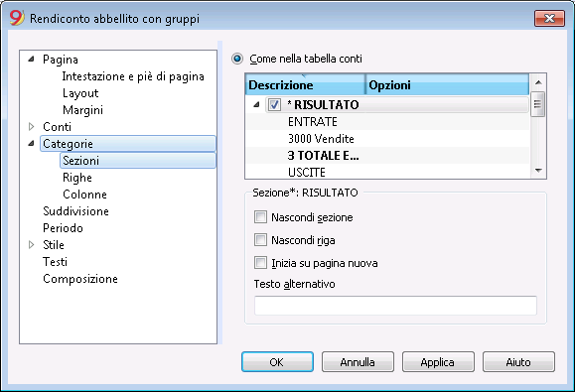
Task: Click the table vertical scrollbar thumb
Action: point(538,104)
